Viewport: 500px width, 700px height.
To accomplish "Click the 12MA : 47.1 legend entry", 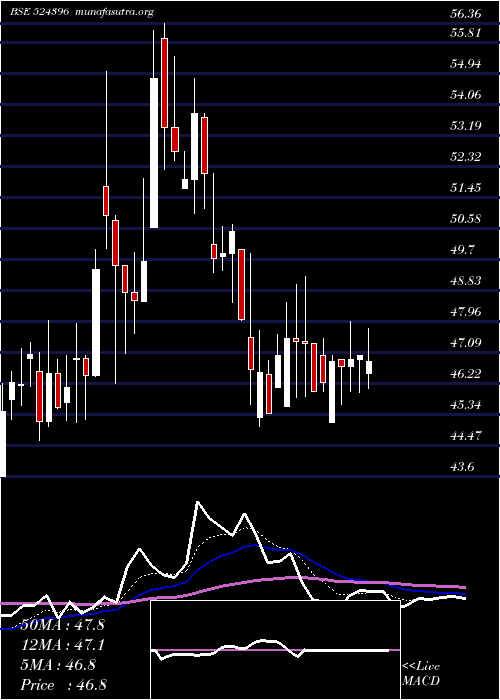I will [62, 645].
